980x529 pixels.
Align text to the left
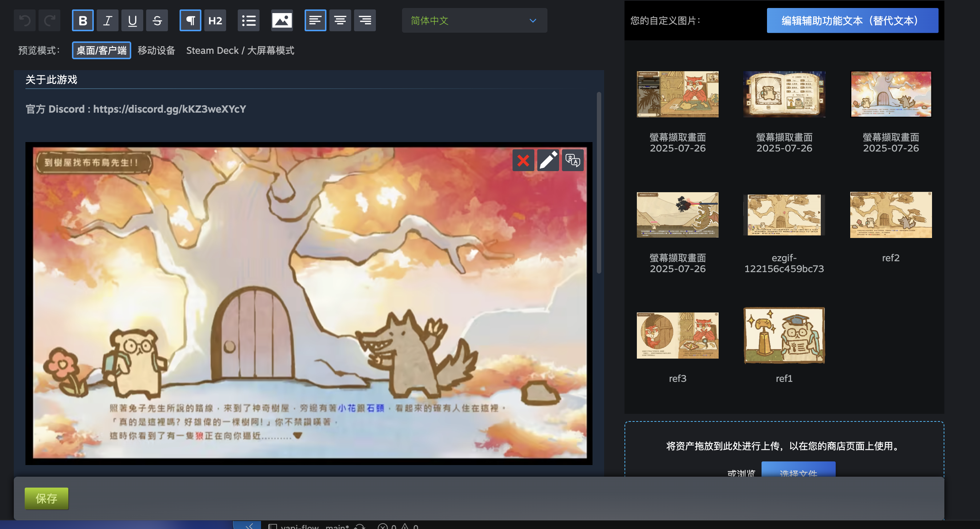click(x=316, y=21)
